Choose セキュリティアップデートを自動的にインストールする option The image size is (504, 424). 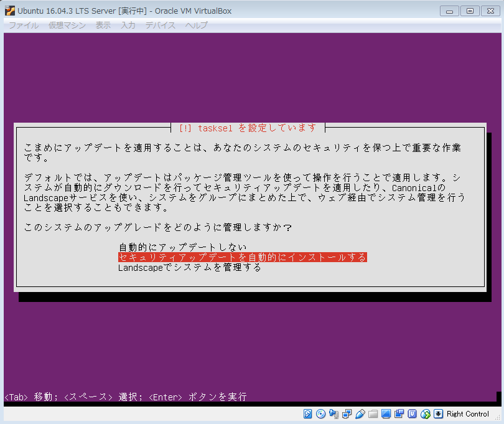242,257
